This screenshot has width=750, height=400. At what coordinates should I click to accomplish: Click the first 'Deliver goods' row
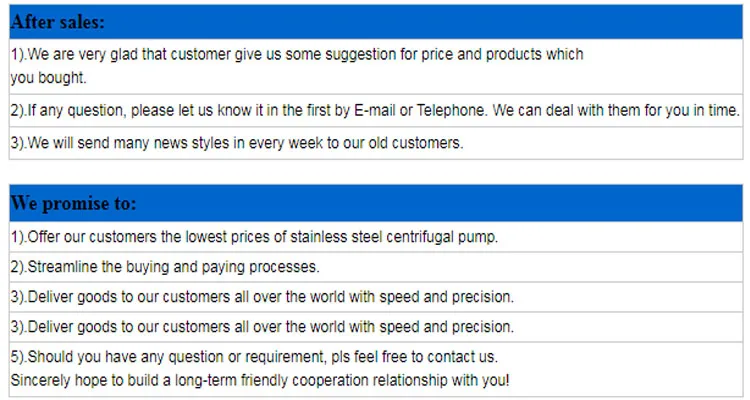coord(262,297)
